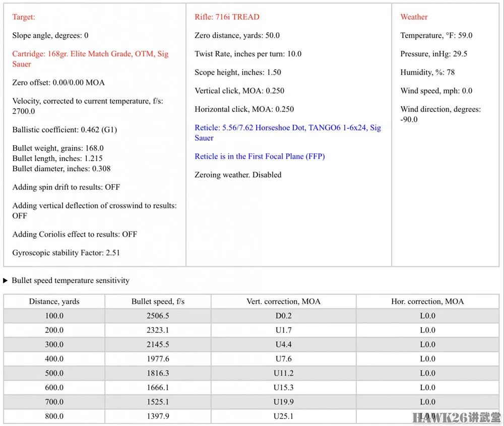Screen dimensions: 504x426
Task: Select the Twist Rate, inches per turn line
Action: 248,53
